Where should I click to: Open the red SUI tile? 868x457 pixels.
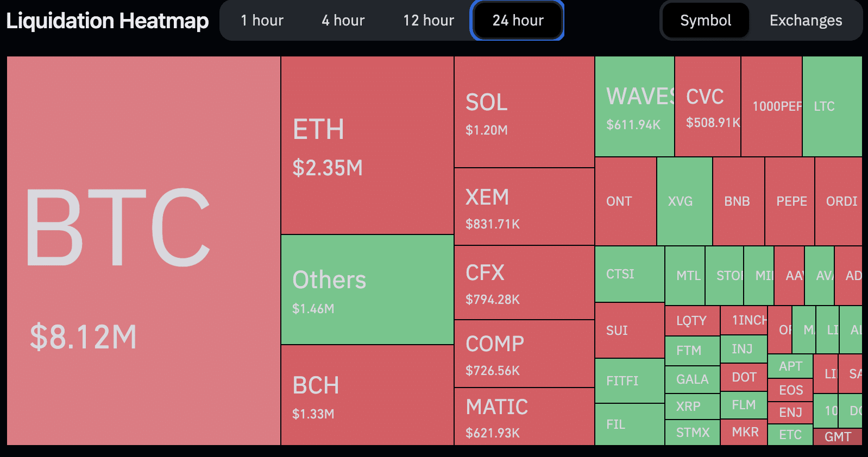[x=629, y=331]
